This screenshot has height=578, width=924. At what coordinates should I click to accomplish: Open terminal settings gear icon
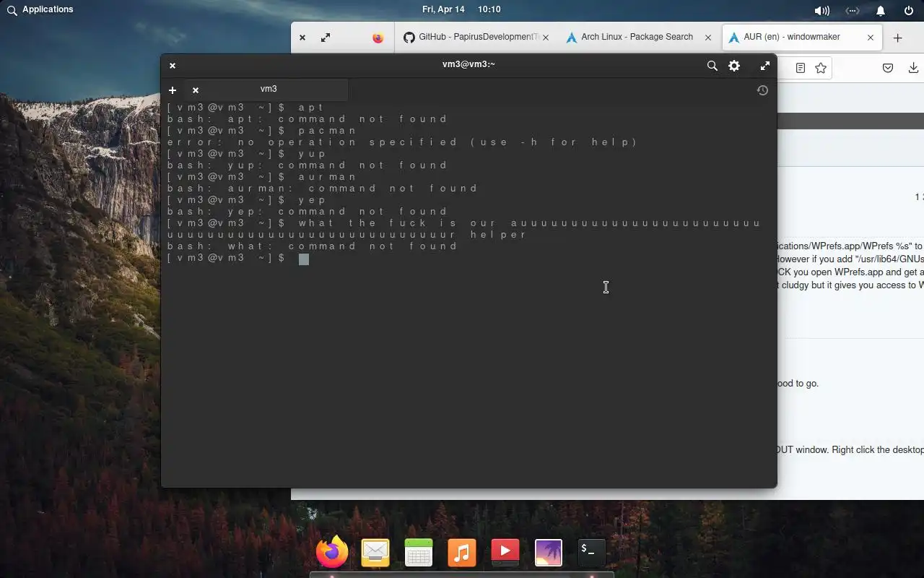[x=734, y=66]
